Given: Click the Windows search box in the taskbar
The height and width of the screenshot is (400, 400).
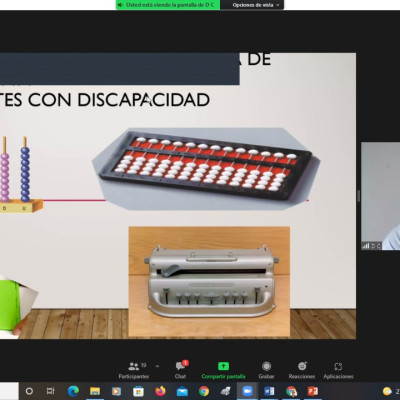Looking at the screenshot, I should (9, 391).
